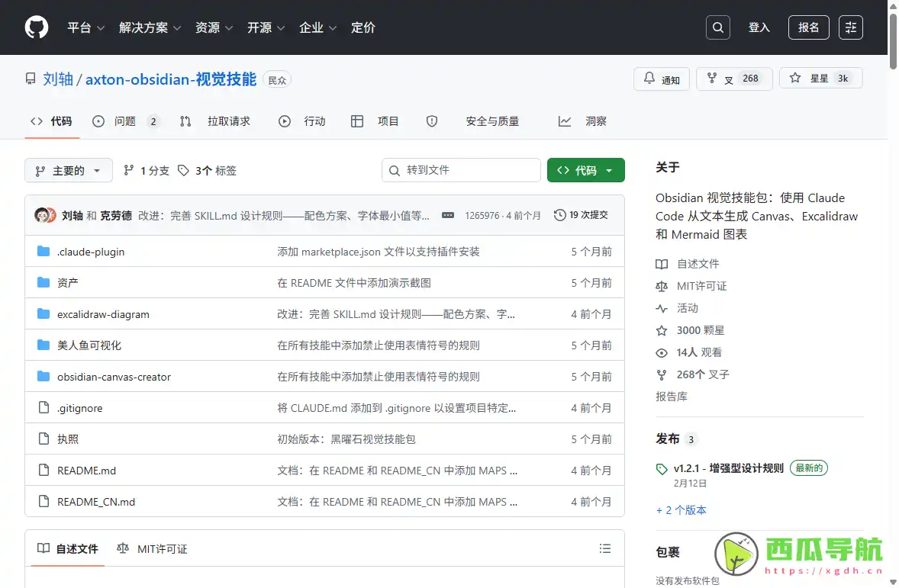This screenshot has width=899, height=588.
Task: Expand the 企业 menu
Action: pyautogui.click(x=317, y=27)
